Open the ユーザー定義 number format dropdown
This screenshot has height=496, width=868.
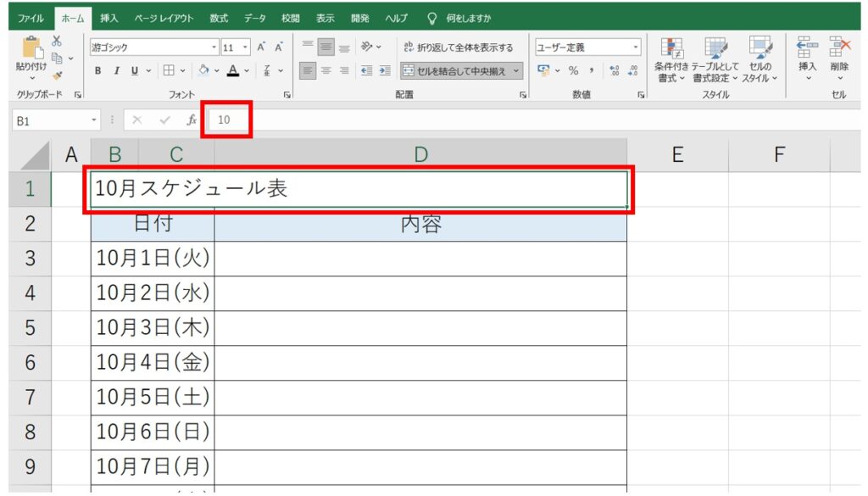(636, 47)
